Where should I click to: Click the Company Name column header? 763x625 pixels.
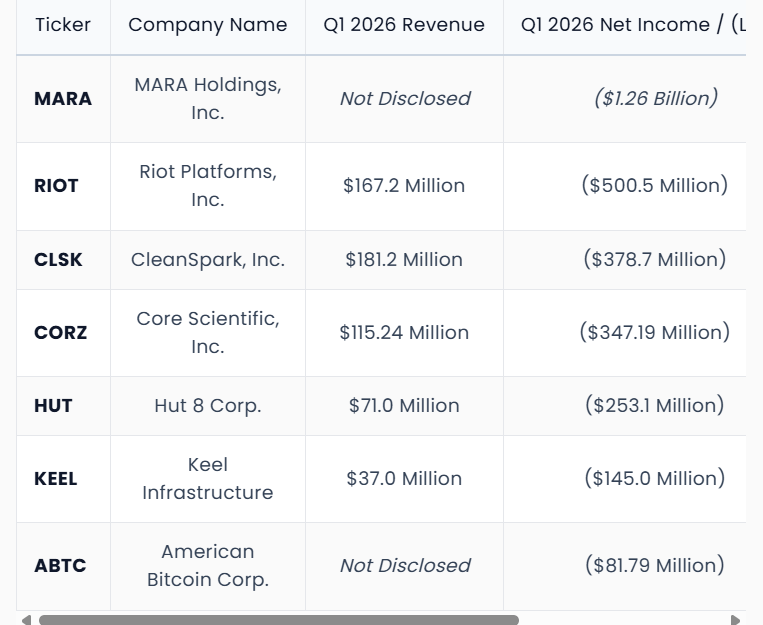(x=208, y=25)
